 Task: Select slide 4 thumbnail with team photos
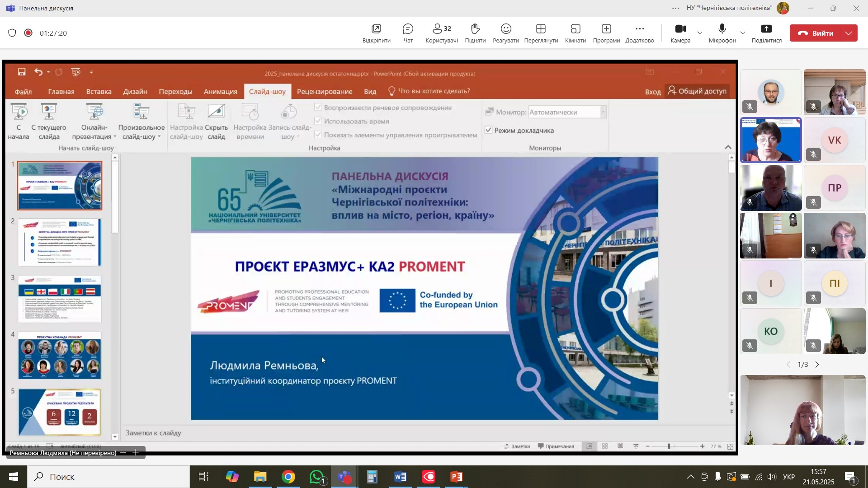tap(60, 356)
